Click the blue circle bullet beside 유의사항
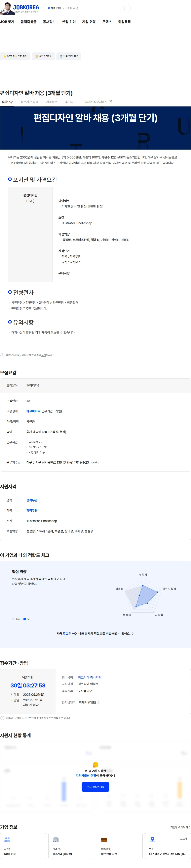 [10, 322]
